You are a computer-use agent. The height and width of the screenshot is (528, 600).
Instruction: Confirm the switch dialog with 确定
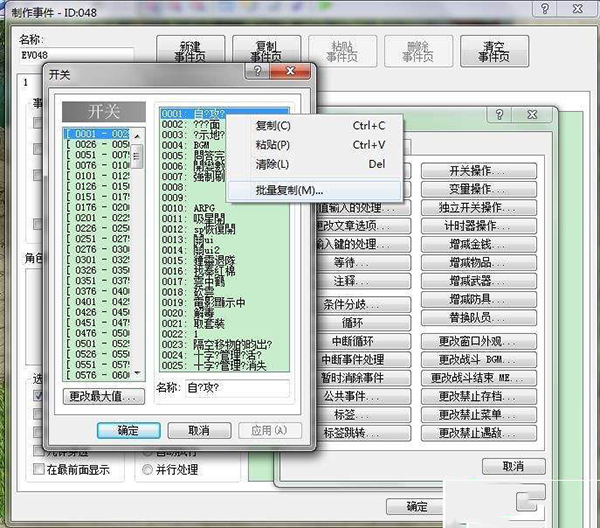129,430
